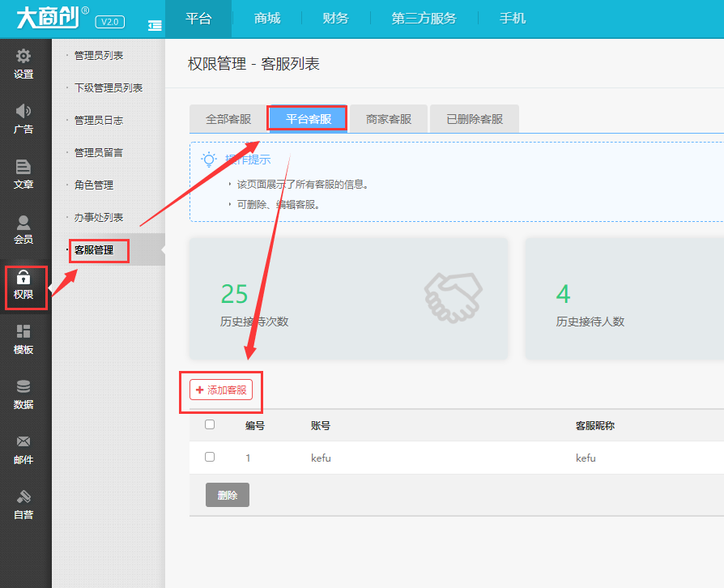Switch to the 商城 top menu

point(267,19)
